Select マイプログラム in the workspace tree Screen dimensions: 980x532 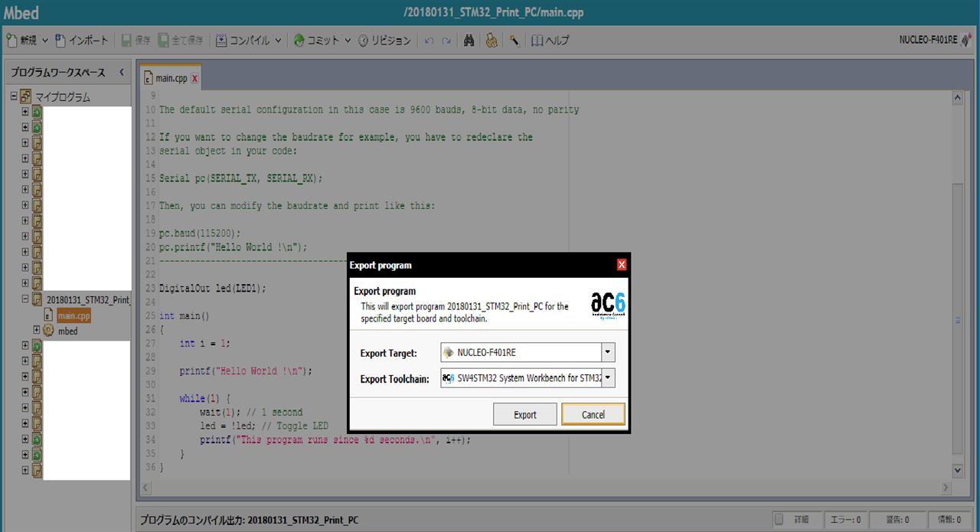tap(62, 97)
